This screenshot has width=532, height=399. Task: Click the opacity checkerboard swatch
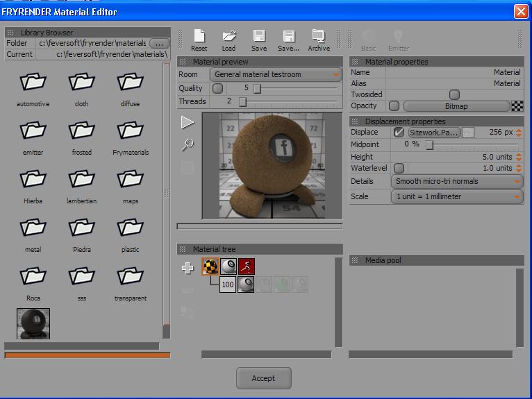coord(517,106)
